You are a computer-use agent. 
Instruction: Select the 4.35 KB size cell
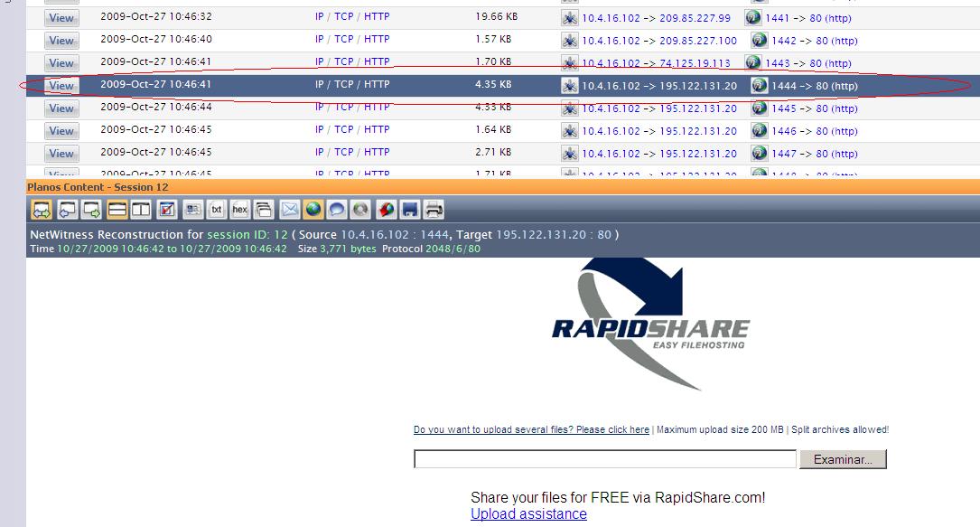(x=493, y=84)
